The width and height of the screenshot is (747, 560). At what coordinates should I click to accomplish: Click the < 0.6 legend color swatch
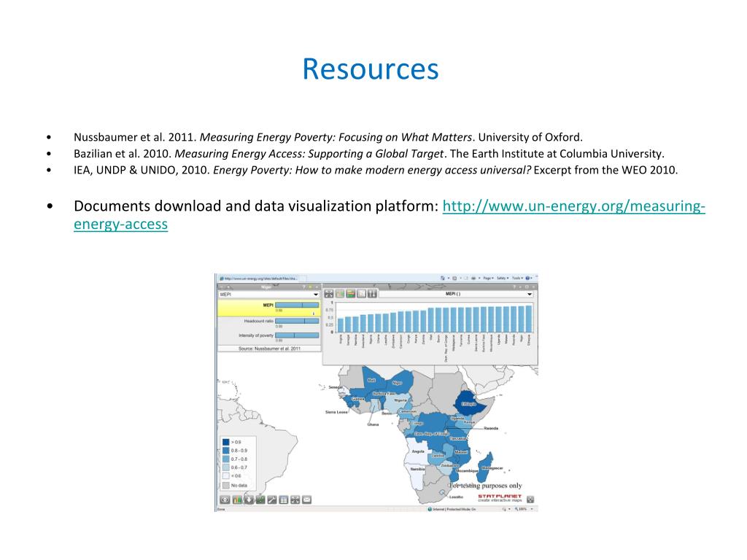226,476
